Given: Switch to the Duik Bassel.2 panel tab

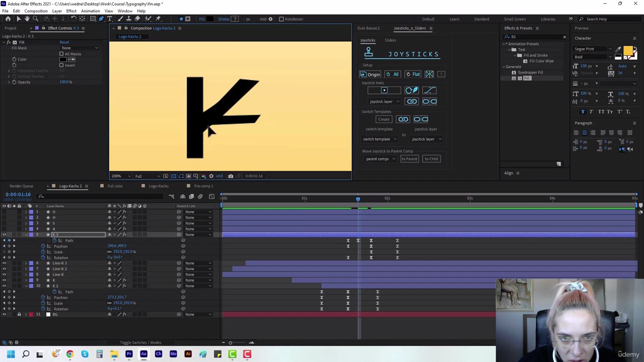Looking at the screenshot, I should click(x=368, y=28).
